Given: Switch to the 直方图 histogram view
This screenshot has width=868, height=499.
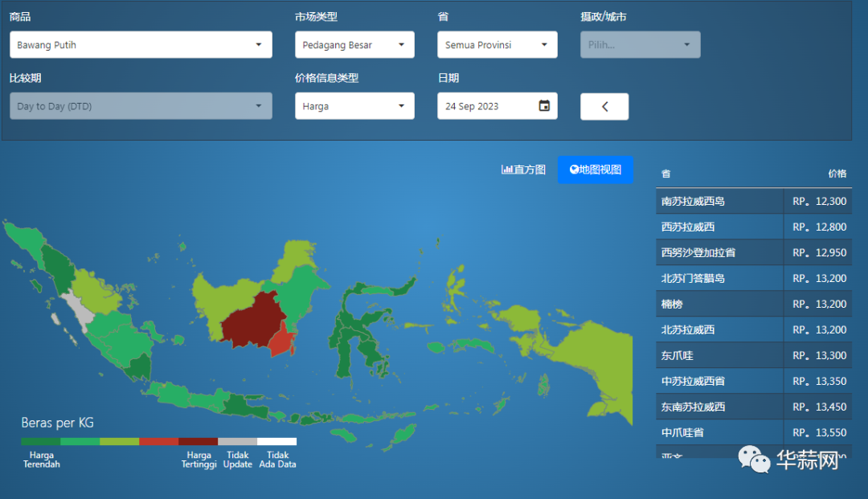Looking at the screenshot, I should [524, 170].
